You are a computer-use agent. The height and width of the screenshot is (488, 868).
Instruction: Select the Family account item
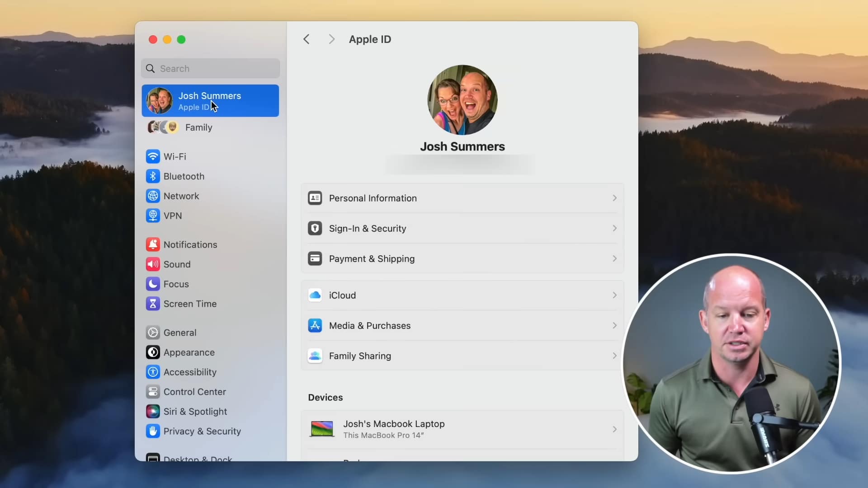(198, 127)
